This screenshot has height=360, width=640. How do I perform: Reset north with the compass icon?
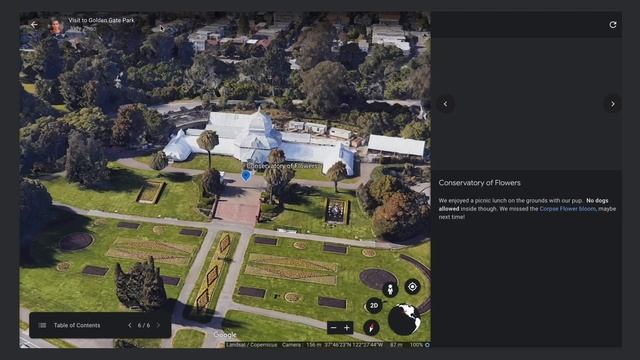point(371,327)
